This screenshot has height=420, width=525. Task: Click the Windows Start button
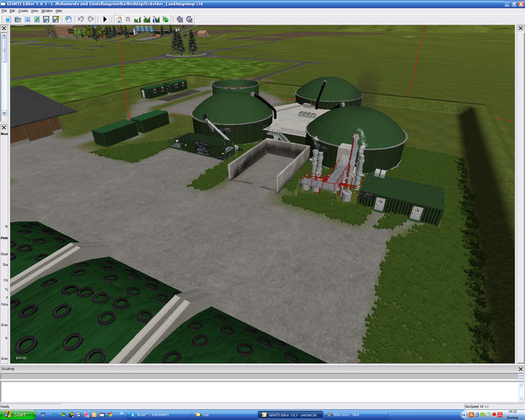pos(17,414)
